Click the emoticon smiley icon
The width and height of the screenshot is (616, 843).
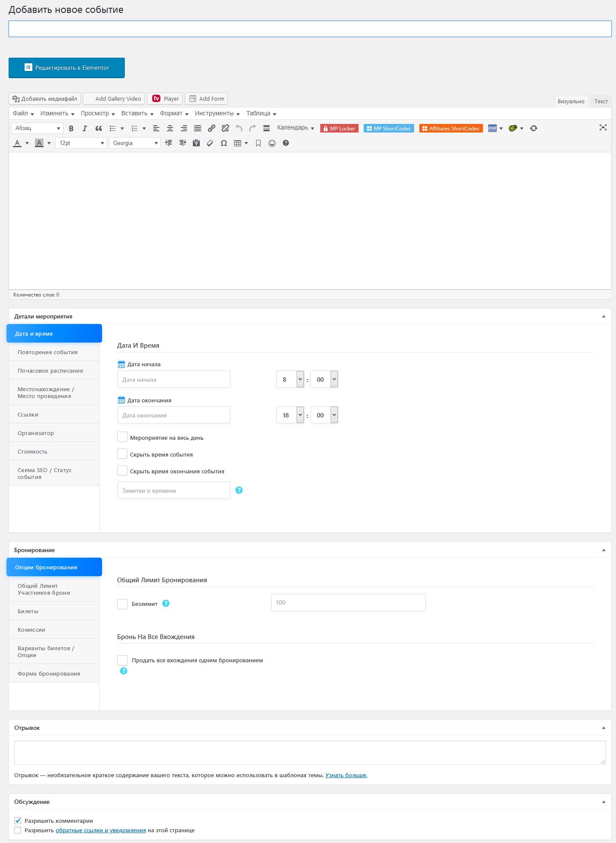[272, 143]
